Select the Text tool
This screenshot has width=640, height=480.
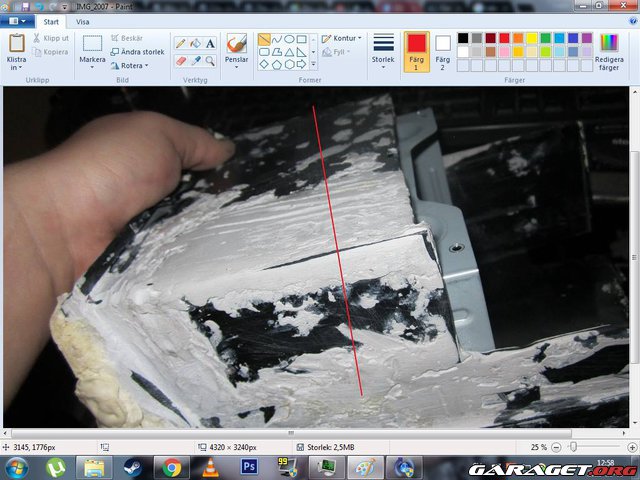(210, 43)
